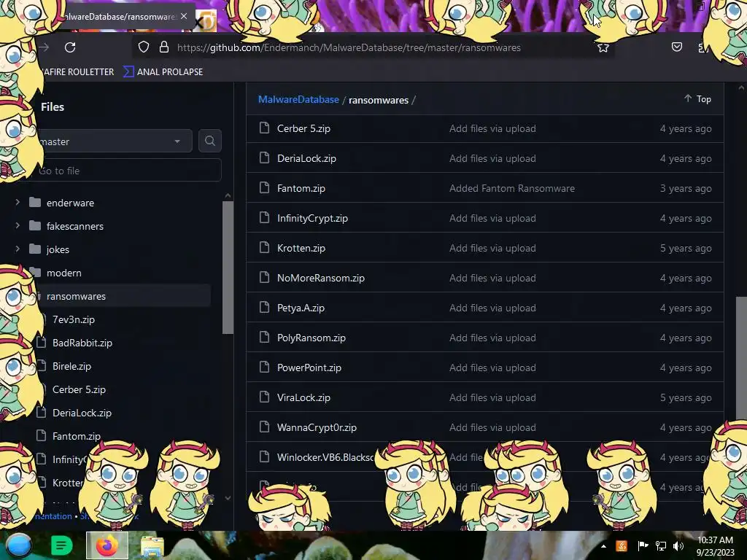Image resolution: width=747 pixels, height=560 pixels.
Task: Open 7ev3n.zip in the file tree
Action: [x=74, y=319]
